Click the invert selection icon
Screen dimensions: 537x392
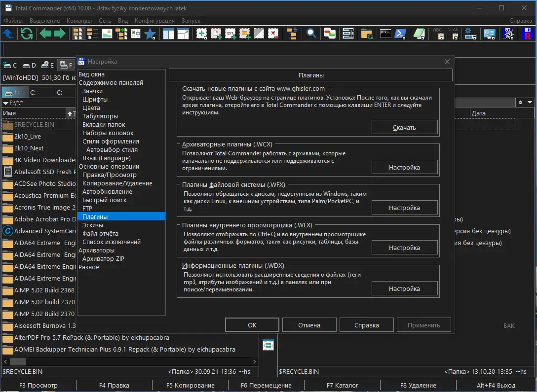tap(259, 34)
